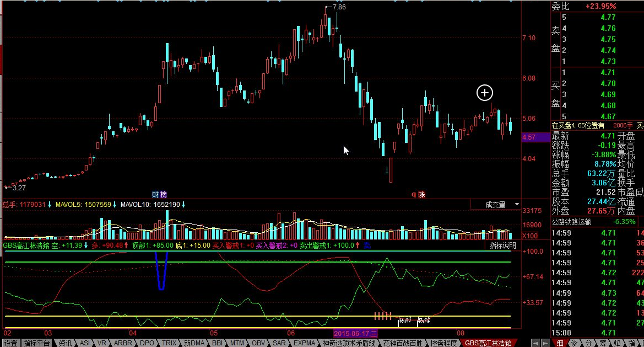The width and height of the screenshot is (644, 347).
Task: Switch to the 焰 tab in quote panel
Action: click(618, 343)
